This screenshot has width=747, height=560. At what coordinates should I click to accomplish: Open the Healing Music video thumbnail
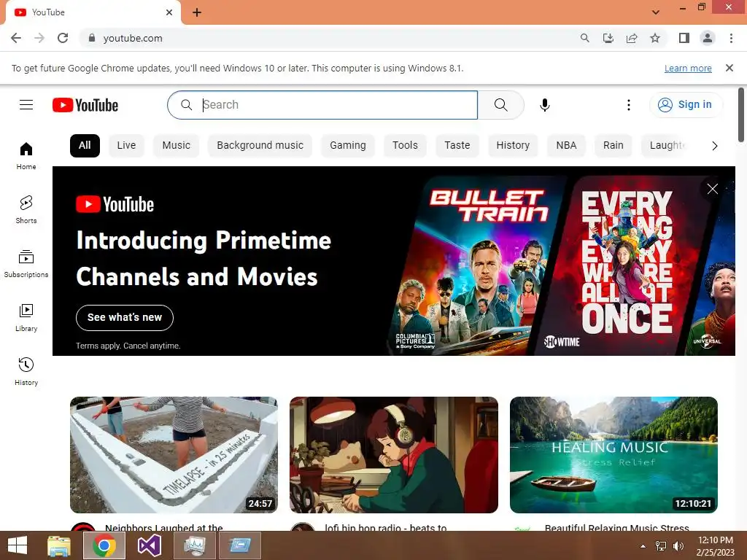tap(614, 455)
